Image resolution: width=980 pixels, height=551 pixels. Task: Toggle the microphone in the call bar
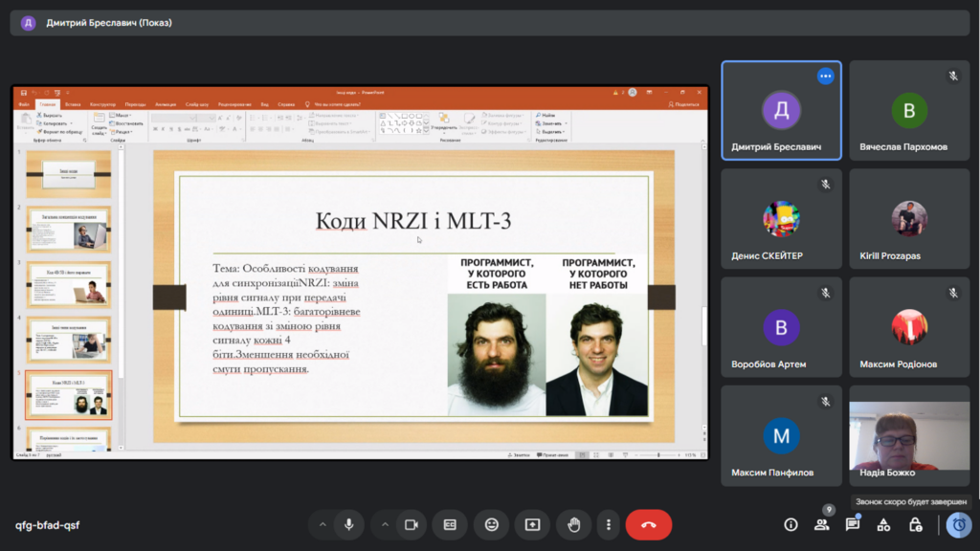click(x=349, y=524)
